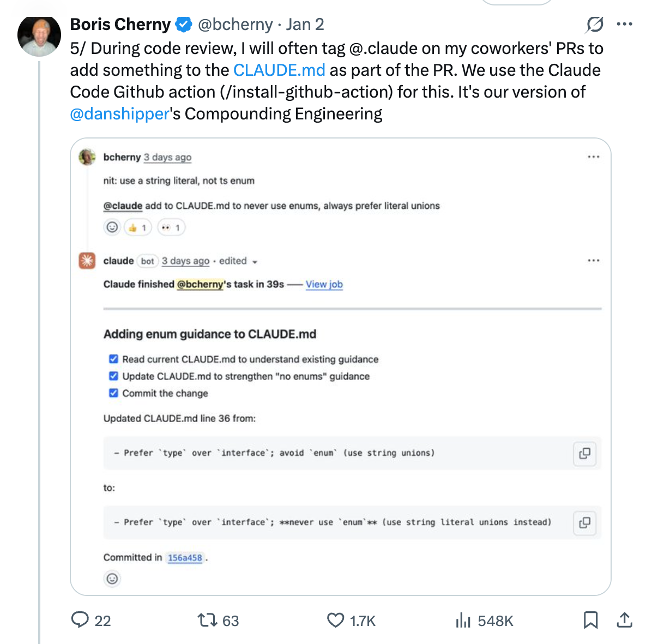Click the reply comment icon
This screenshot has width=652, height=644.
click(80, 620)
